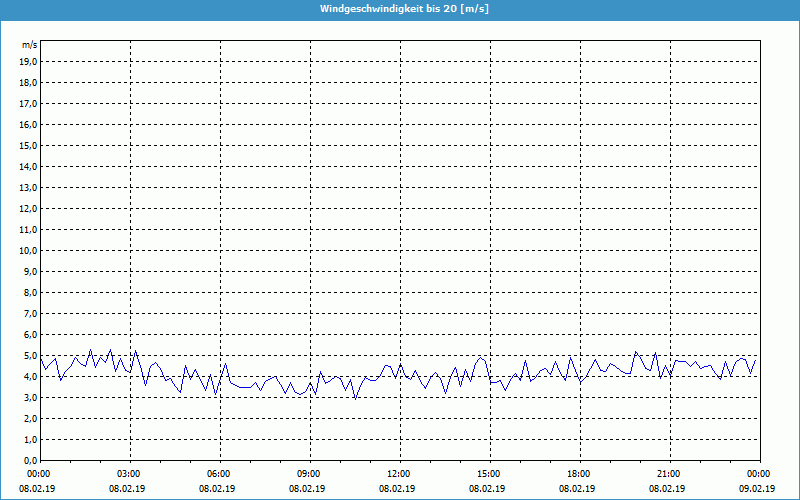800x500 pixels.
Task: Select the 19,0 y-axis label
Action: click(29, 61)
